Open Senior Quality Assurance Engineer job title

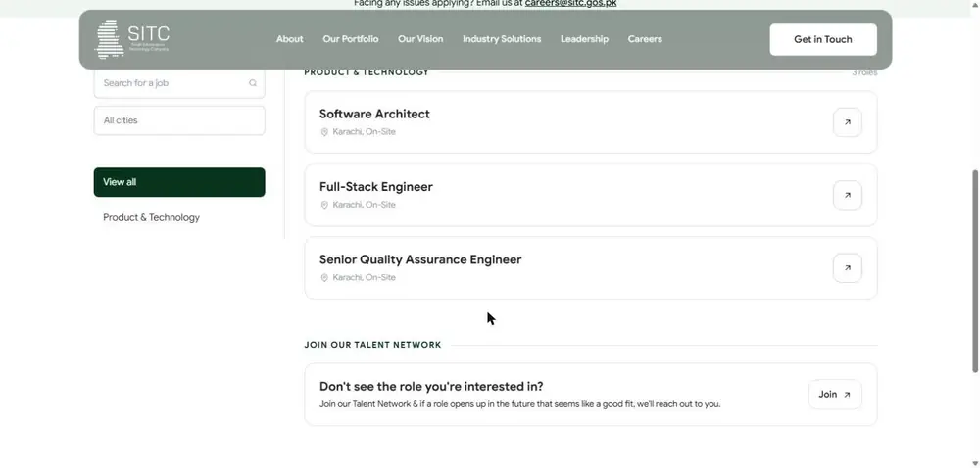[420, 259]
